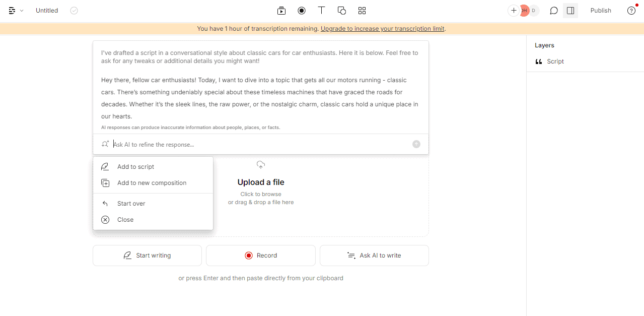Select the Script layer in Layers panel
Viewport: 644px width, 316px height.
585,61
